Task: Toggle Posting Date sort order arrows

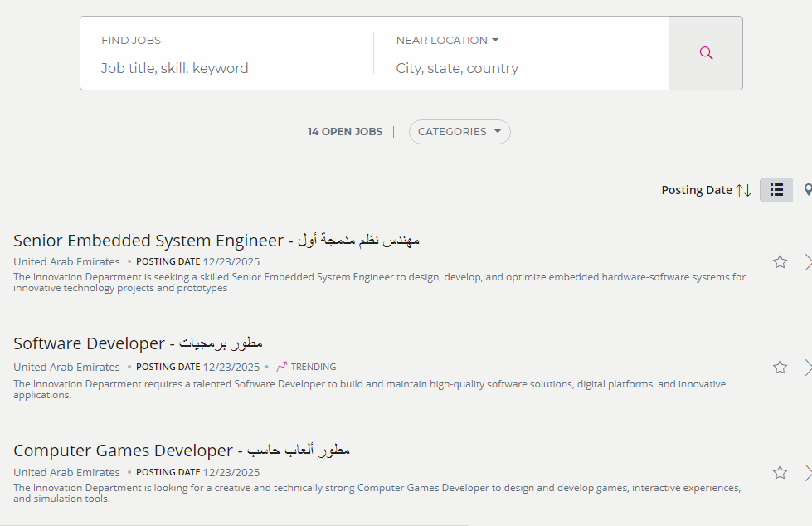Action: 743,190
